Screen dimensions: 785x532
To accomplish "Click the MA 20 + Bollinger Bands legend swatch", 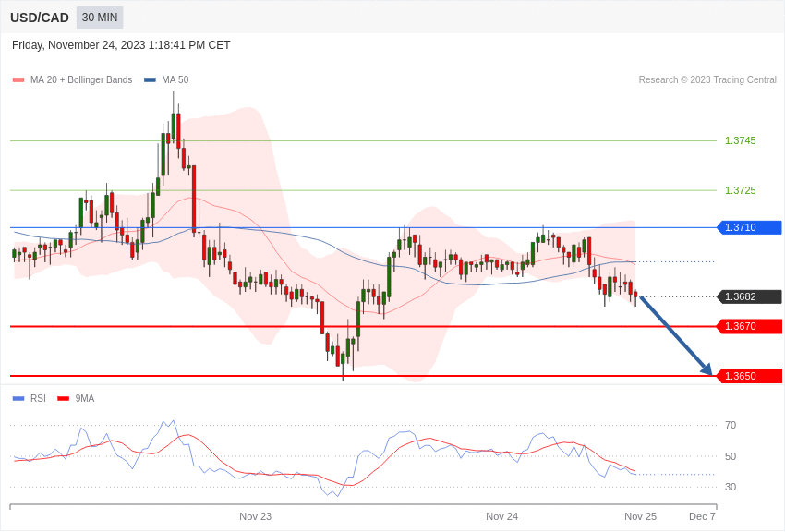I will [x=18, y=79].
